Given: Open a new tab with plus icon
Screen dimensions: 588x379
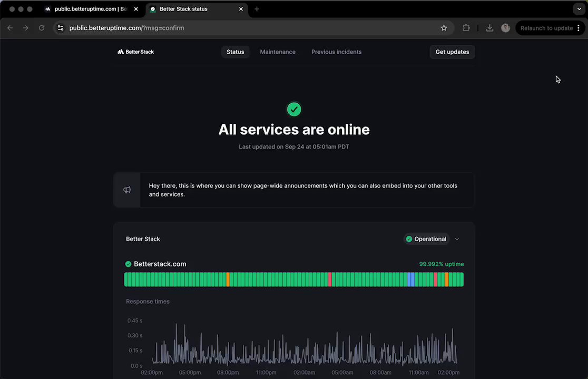Looking at the screenshot, I should point(257,9).
